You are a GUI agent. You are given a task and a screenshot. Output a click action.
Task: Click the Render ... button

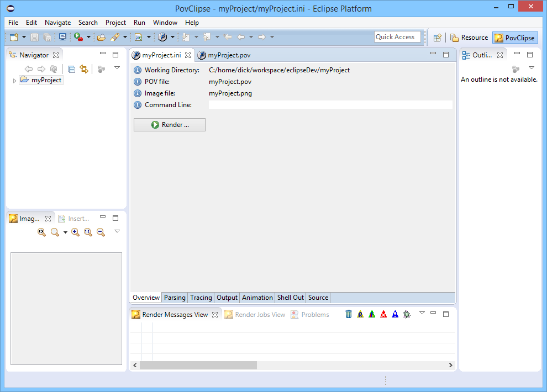click(170, 125)
